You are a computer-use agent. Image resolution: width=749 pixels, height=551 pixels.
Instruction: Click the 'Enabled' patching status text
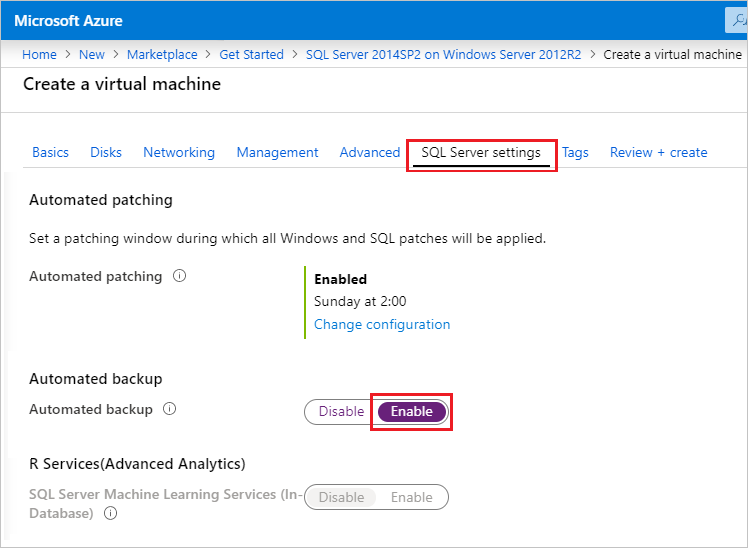pos(341,279)
